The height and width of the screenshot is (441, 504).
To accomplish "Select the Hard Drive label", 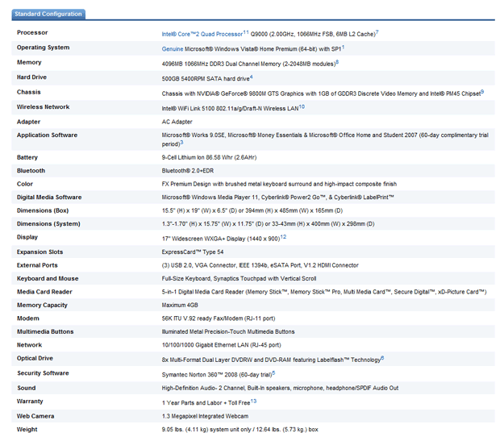I will [31, 77].
